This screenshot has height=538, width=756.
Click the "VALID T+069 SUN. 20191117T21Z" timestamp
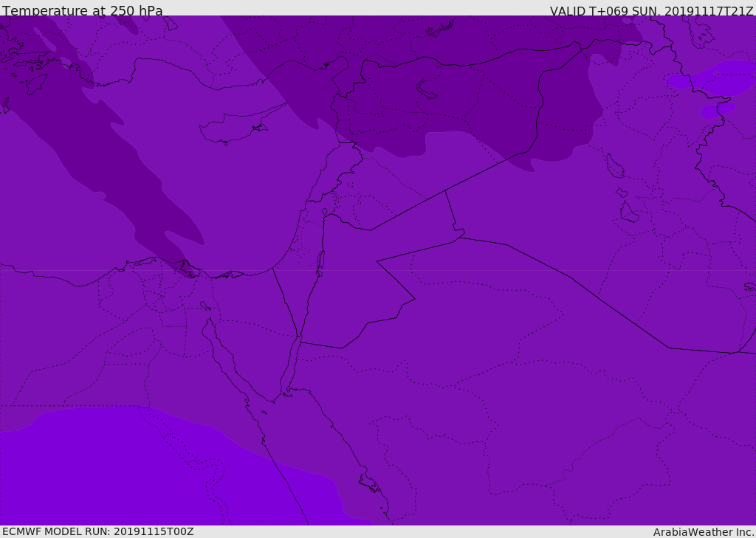coord(651,11)
